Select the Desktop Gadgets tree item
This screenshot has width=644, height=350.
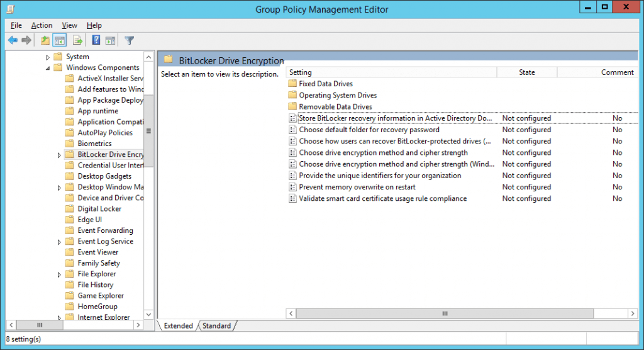click(x=104, y=176)
